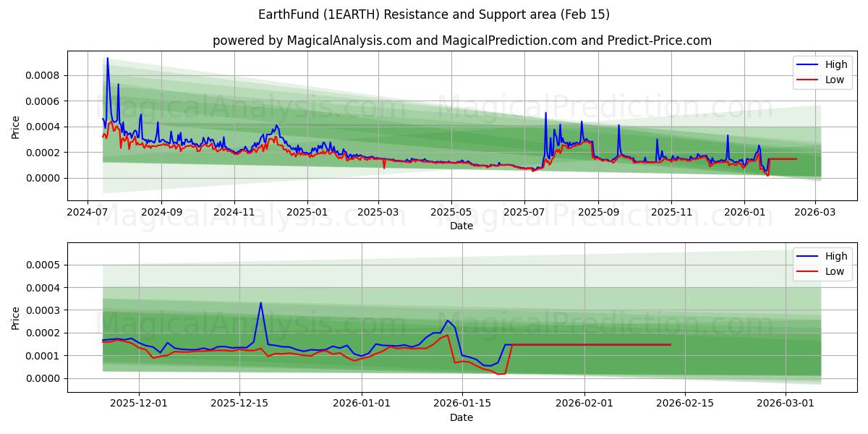Image resolution: width=868 pixels, height=434 pixels.
Task: Click the '0.0006' y-axis tick in top chart
Action: 45,101
